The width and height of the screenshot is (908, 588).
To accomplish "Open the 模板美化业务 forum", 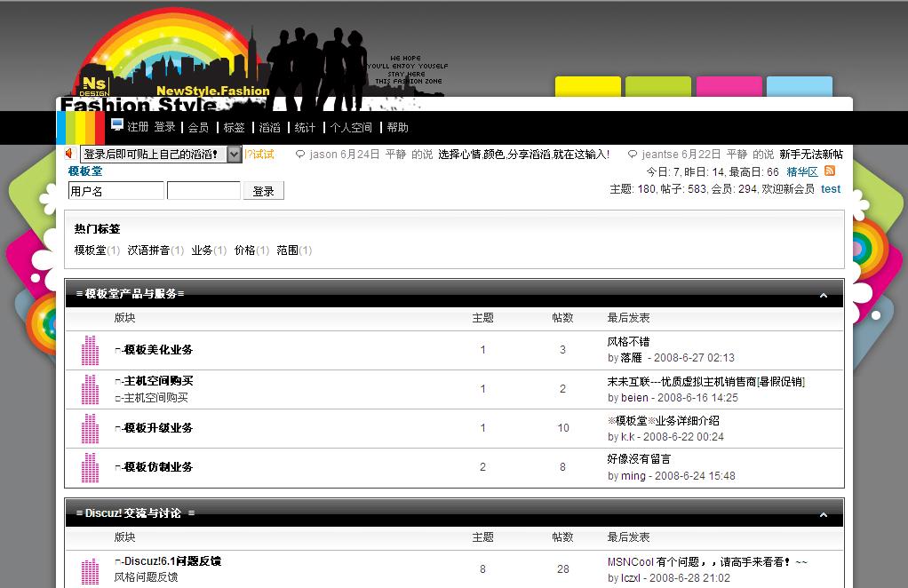I will coord(158,350).
